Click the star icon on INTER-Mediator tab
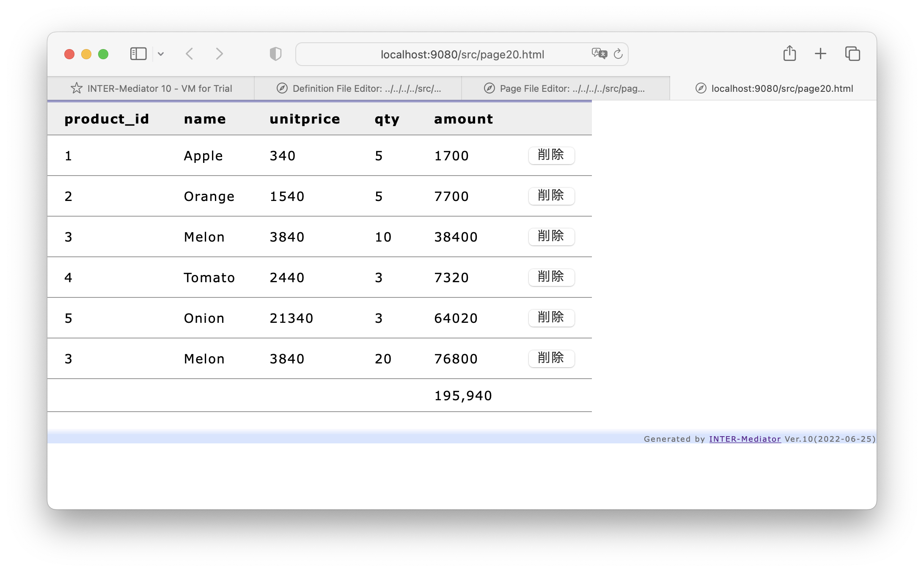This screenshot has height=572, width=924. 77,88
